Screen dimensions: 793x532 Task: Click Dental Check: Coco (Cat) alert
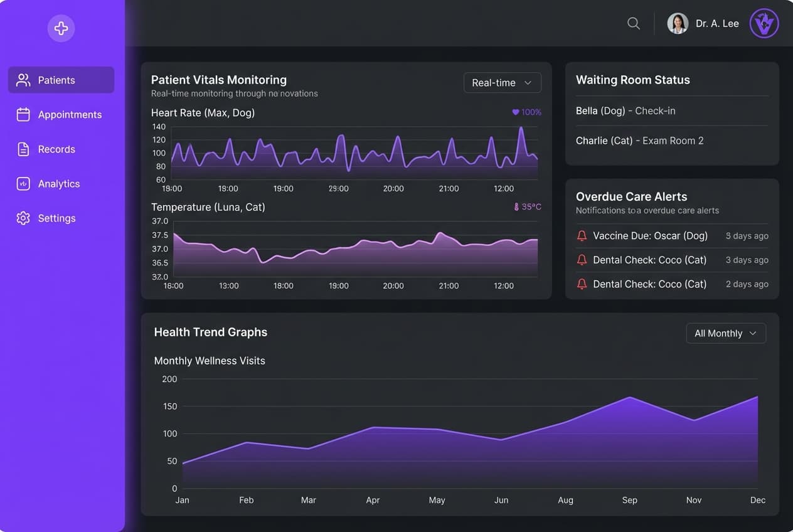click(x=649, y=260)
